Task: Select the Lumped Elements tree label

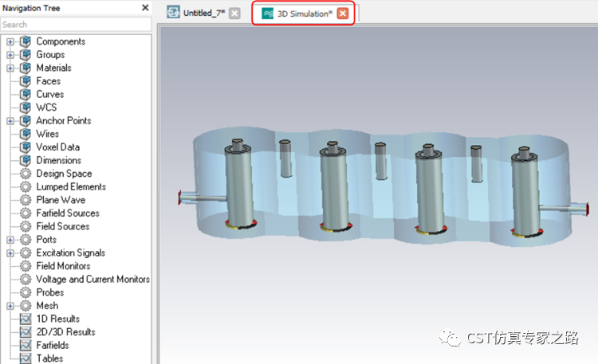Action: click(71, 186)
